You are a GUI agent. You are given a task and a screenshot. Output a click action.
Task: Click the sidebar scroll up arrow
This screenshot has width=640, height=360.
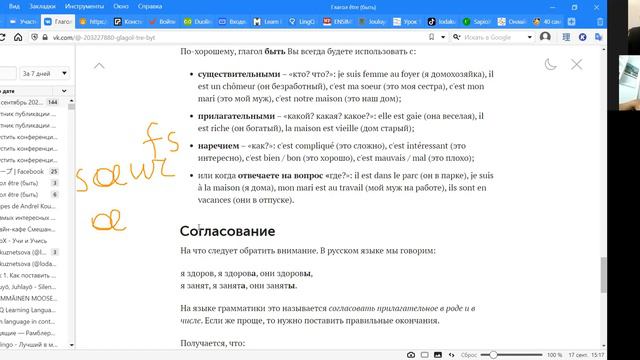pos(71,100)
